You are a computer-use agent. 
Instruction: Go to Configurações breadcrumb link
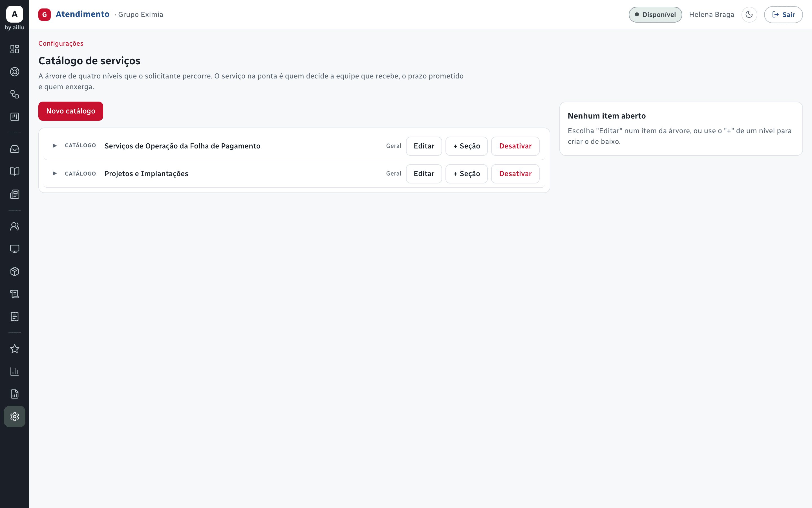tap(61, 43)
